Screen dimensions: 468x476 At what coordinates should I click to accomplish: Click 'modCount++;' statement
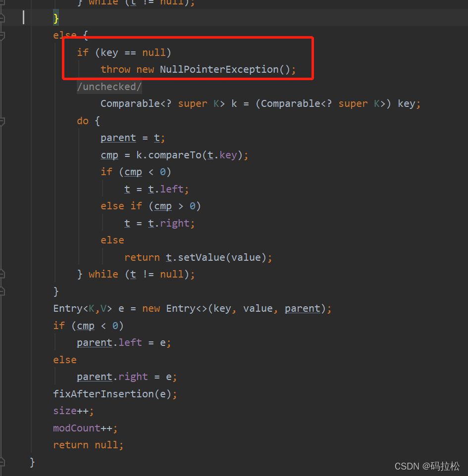tap(85, 428)
